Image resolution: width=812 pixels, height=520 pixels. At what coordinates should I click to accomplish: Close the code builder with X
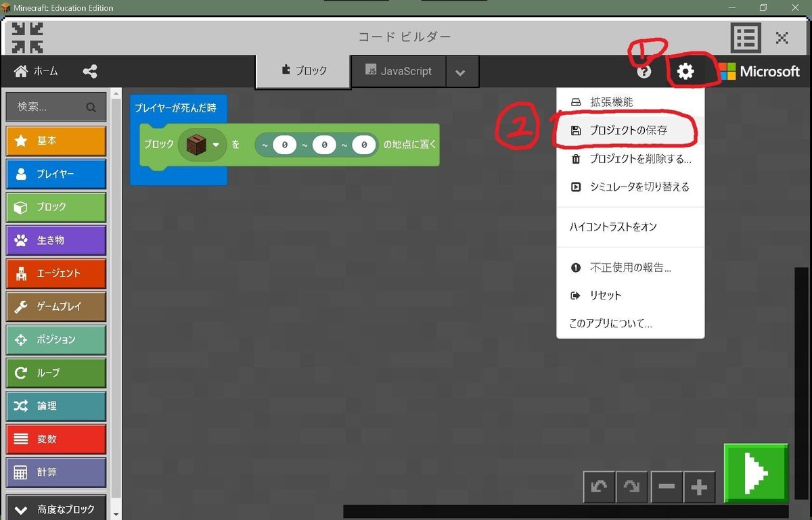pyautogui.click(x=782, y=38)
